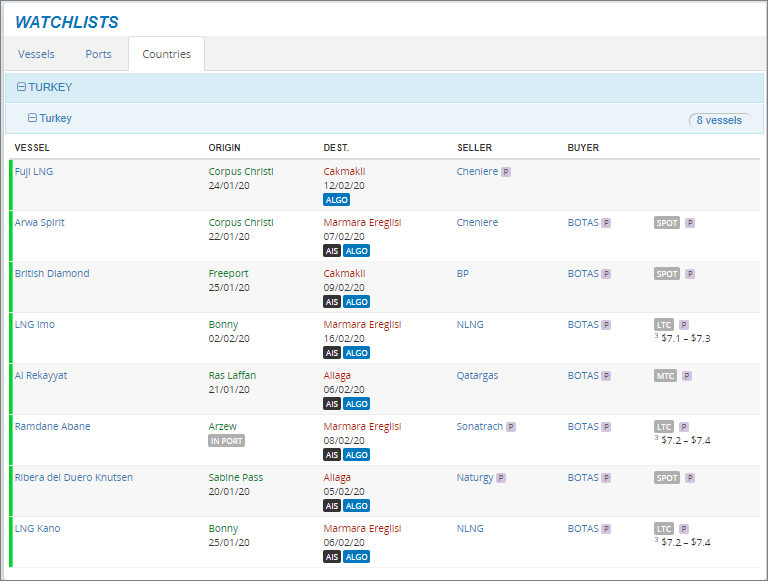
Task: Open Ras Laffan origin link
Action: [232, 375]
